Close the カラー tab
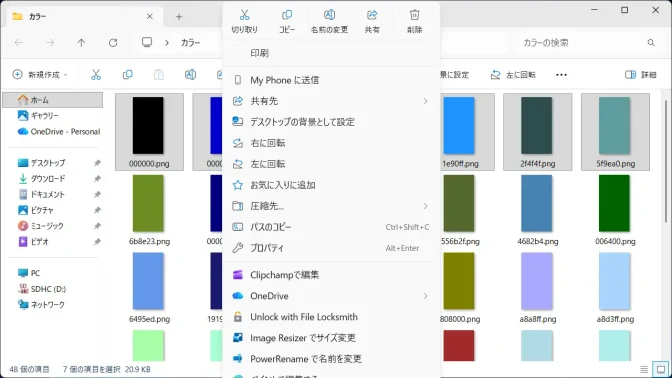This screenshot has width=672, height=378. coord(150,16)
